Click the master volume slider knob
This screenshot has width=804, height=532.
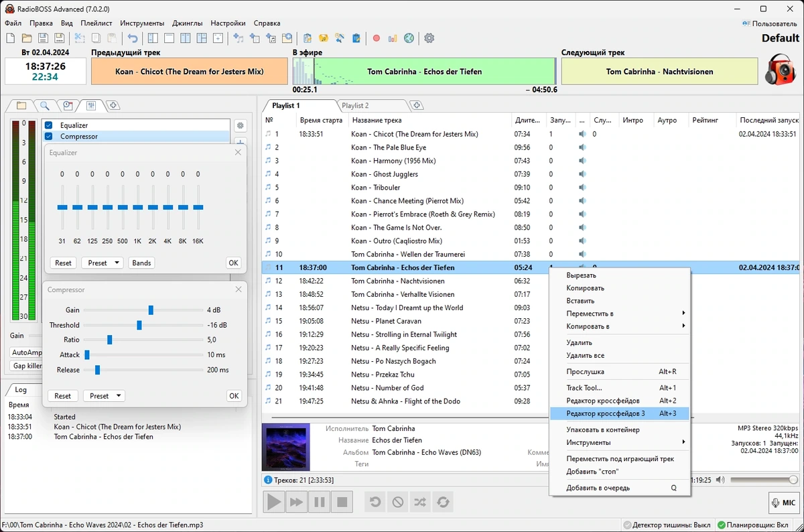[793, 480]
